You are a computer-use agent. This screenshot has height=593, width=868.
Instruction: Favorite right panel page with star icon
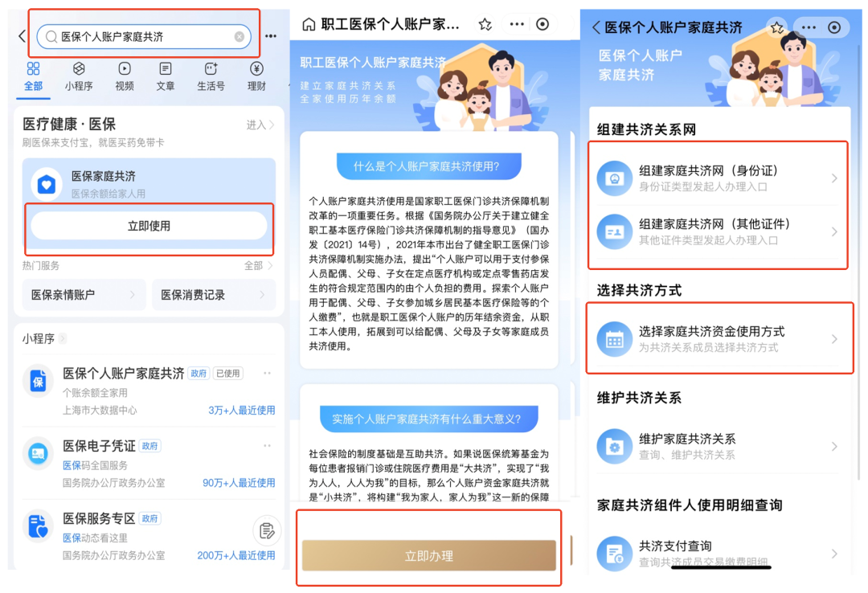[x=776, y=27]
